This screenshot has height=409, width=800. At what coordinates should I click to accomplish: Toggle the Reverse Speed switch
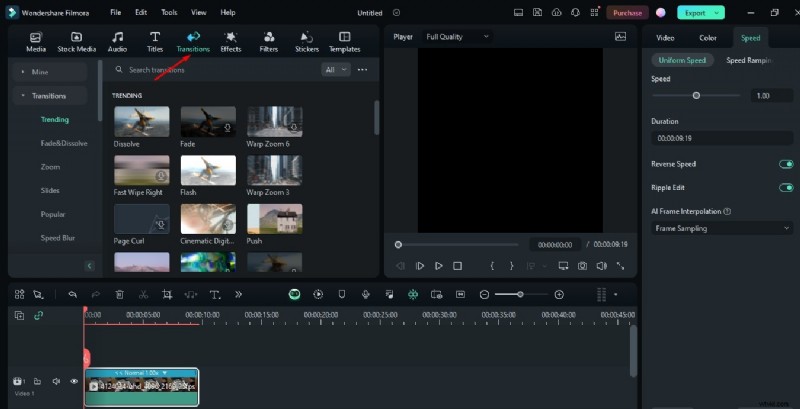click(786, 164)
